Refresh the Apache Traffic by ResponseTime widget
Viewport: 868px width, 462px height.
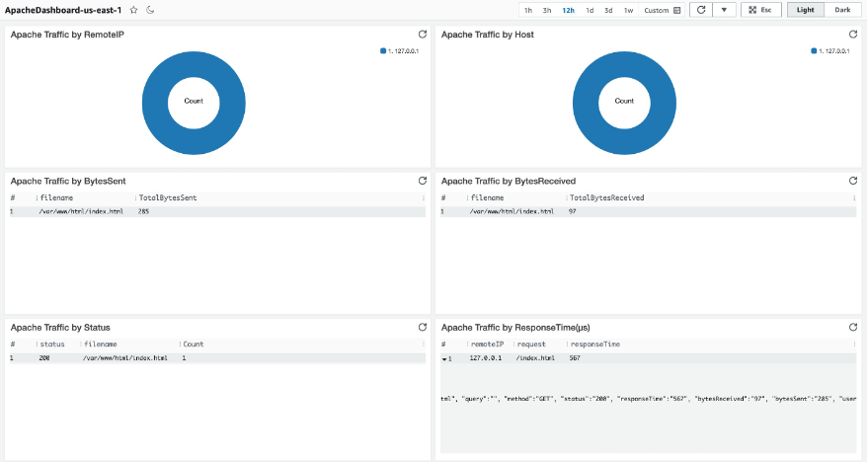[x=853, y=328]
